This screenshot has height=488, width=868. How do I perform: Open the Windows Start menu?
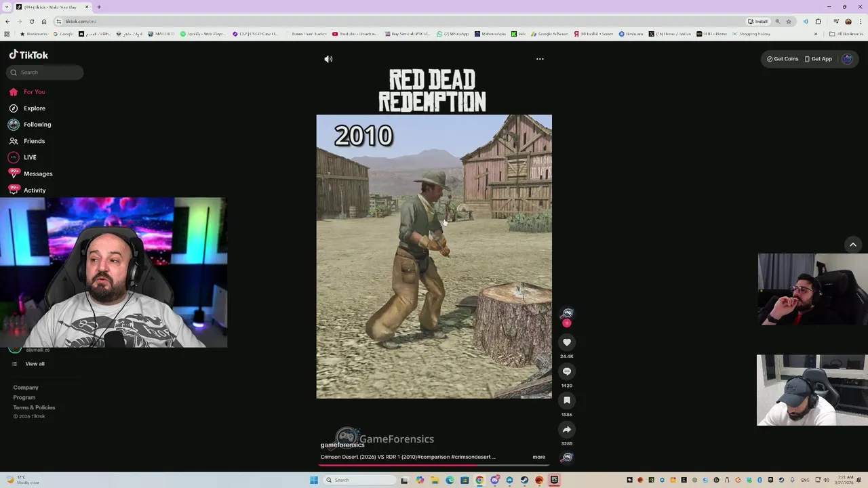313,480
